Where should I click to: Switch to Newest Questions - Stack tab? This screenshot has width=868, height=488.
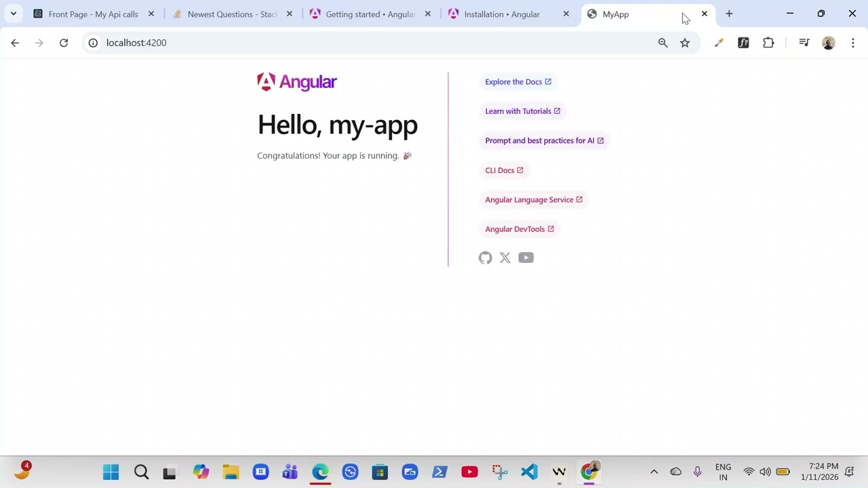[233, 14]
